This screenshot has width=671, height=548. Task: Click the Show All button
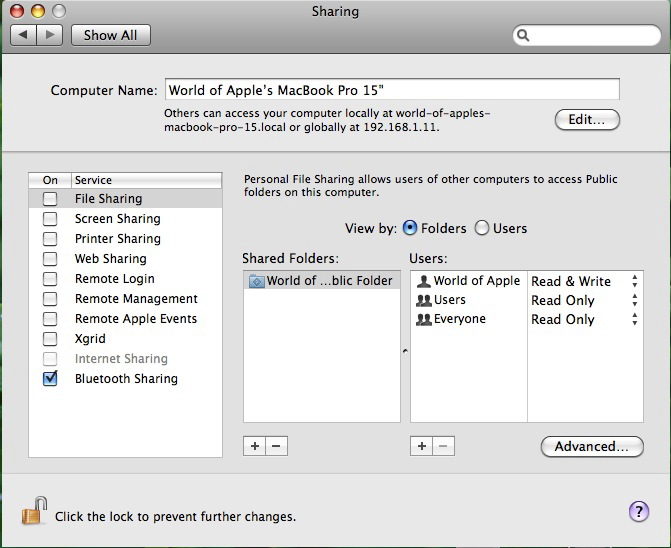(111, 35)
